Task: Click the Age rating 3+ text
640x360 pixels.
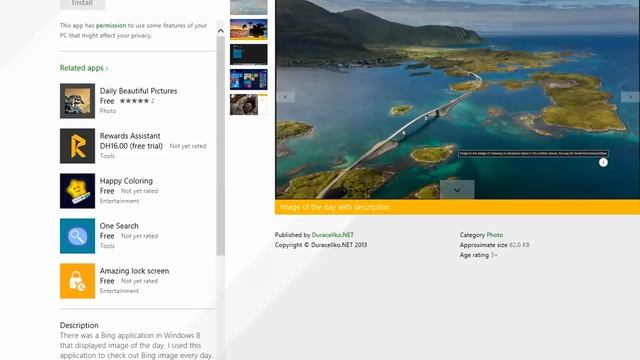Action: tap(478, 255)
